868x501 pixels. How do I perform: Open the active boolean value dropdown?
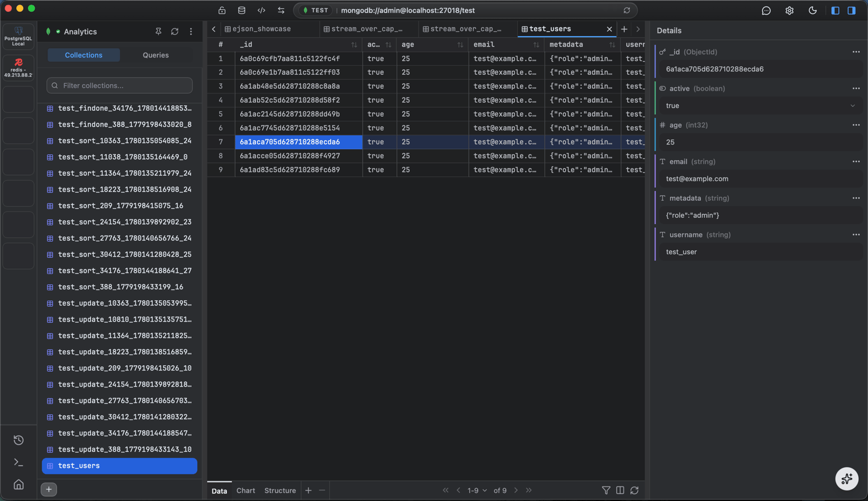(761, 106)
